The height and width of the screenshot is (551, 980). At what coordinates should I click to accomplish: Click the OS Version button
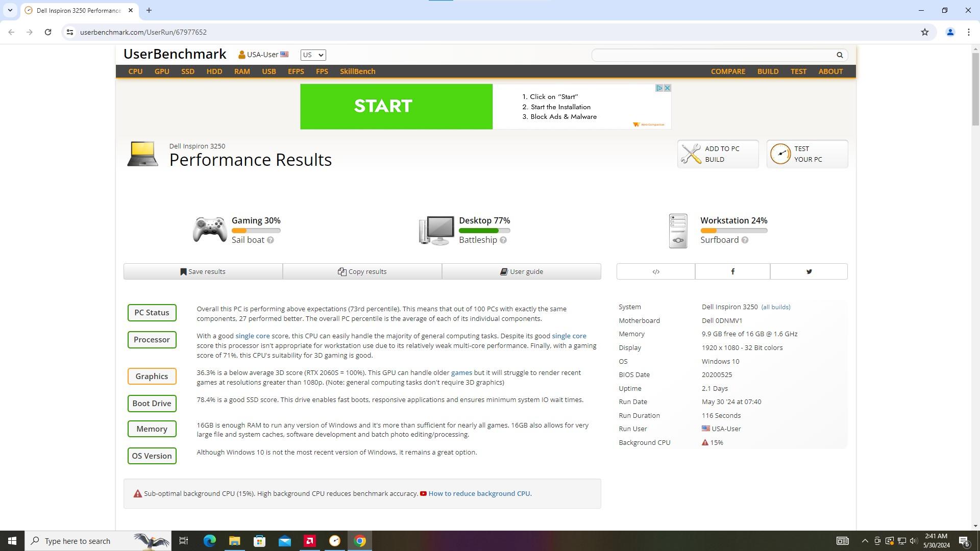[x=152, y=456]
